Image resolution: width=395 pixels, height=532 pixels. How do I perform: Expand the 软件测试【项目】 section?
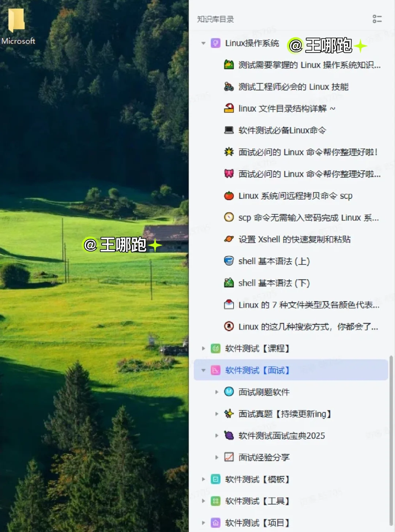pyautogui.click(x=203, y=522)
